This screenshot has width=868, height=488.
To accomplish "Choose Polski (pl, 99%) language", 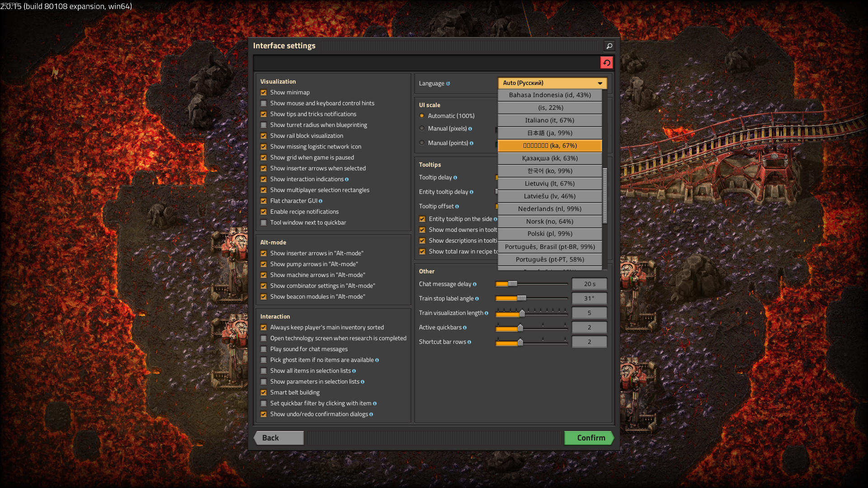I will tap(550, 234).
